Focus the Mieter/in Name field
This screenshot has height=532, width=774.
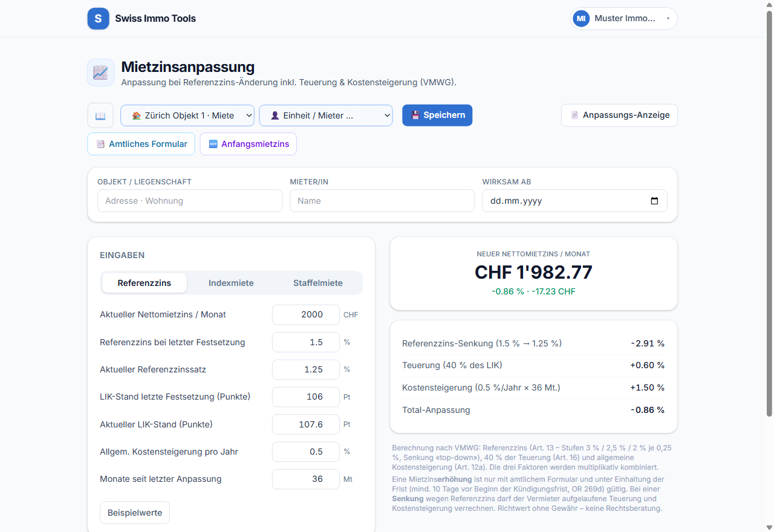(x=382, y=201)
